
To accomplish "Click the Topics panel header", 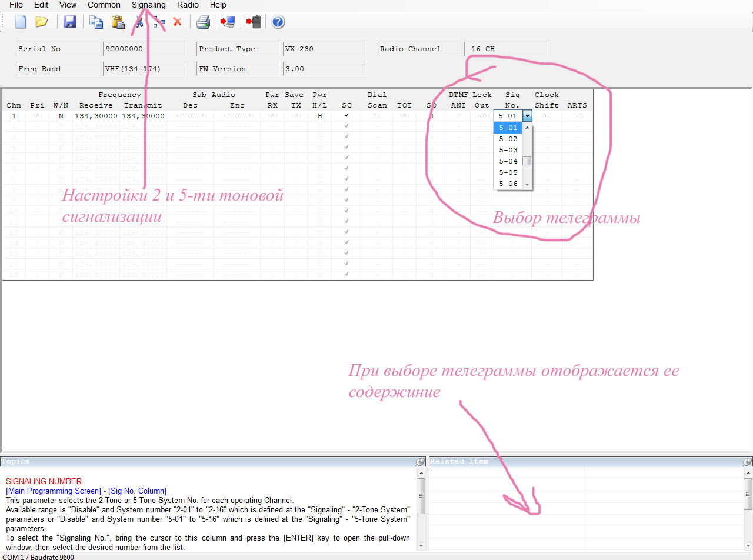I will [212, 462].
